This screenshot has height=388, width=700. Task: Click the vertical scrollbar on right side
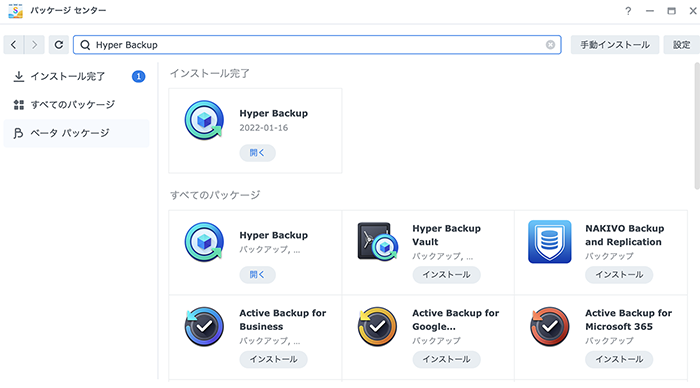pos(697,126)
